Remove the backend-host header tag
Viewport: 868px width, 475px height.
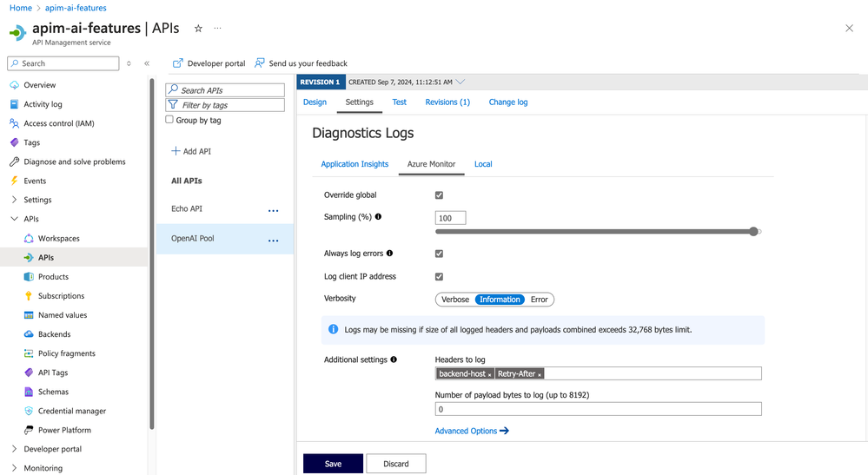coord(489,374)
